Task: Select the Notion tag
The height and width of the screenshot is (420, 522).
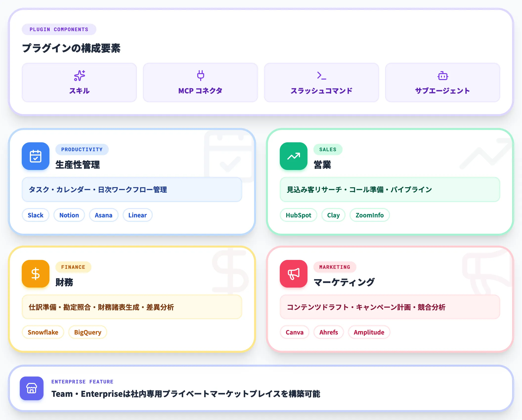Action: point(69,215)
